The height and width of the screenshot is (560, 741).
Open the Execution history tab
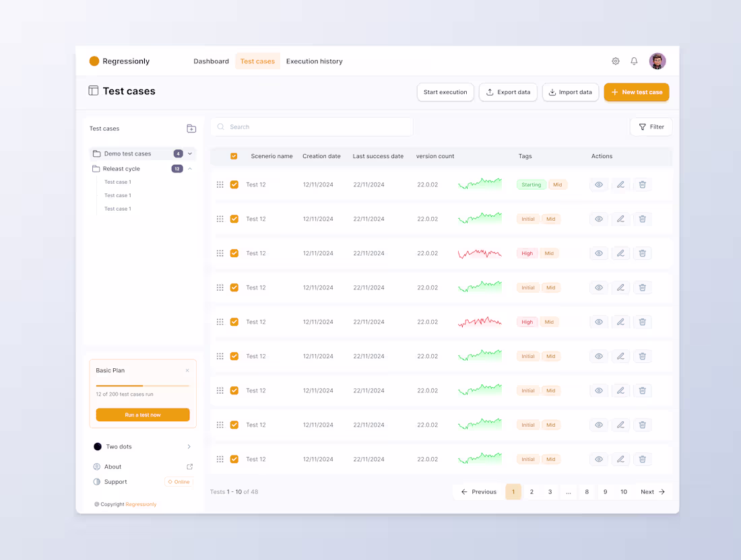point(315,61)
